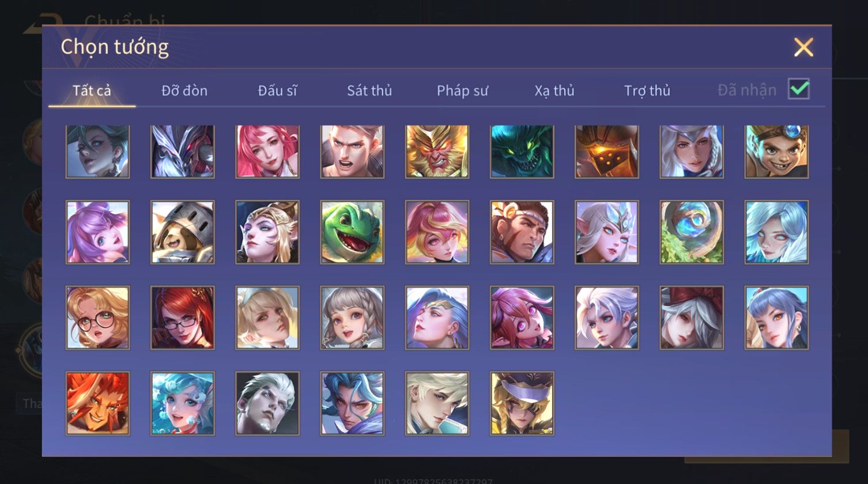868x484 pixels.
Task: Select the hero wearing a dark captain hat
Action: (522, 403)
